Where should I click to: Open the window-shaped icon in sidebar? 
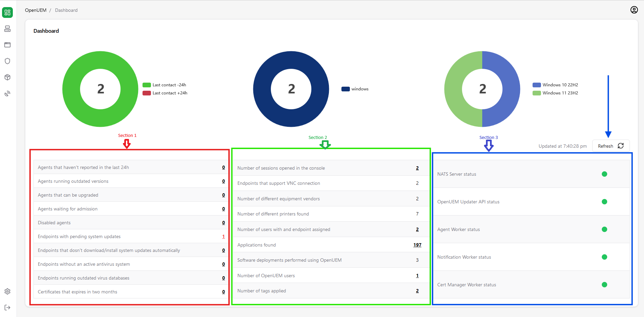(x=7, y=45)
